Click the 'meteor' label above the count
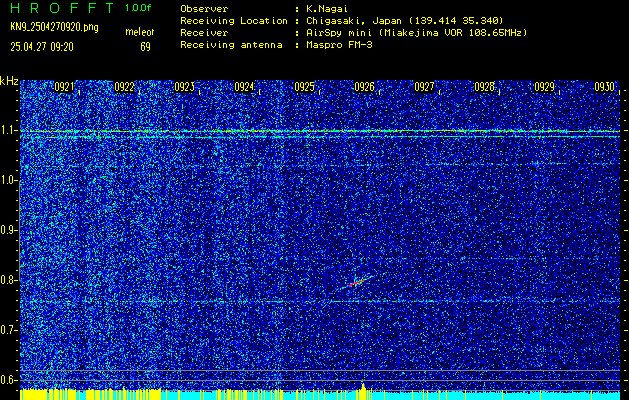 tap(140, 32)
